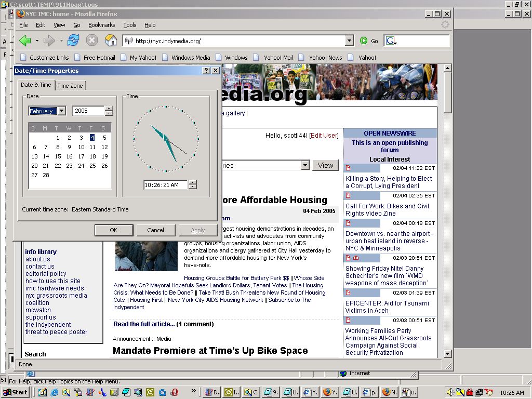This screenshot has height=399, width=532.
Task: Expand the month dropdown showing February
Action: (x=62, y=111)
